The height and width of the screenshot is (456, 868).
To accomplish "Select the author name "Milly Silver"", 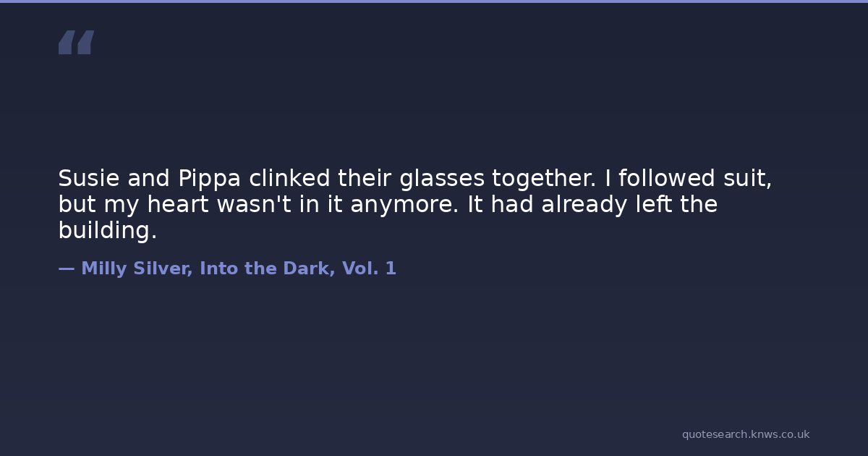I will [137, 269].
